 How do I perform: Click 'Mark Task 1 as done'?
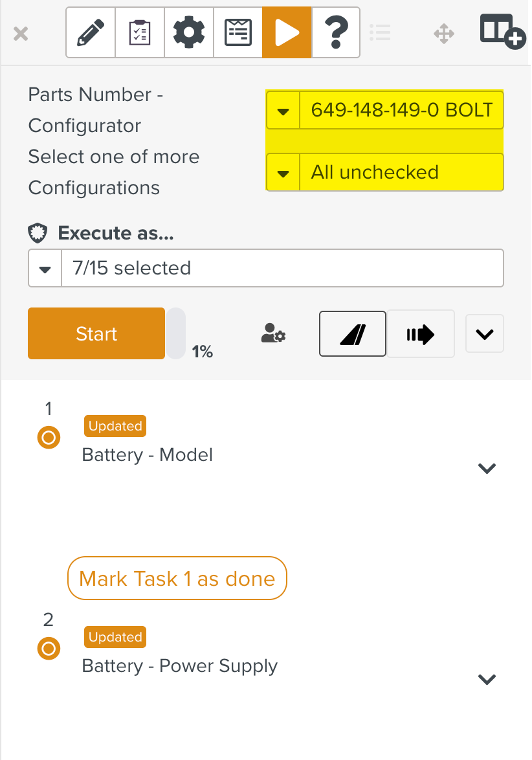177,578
